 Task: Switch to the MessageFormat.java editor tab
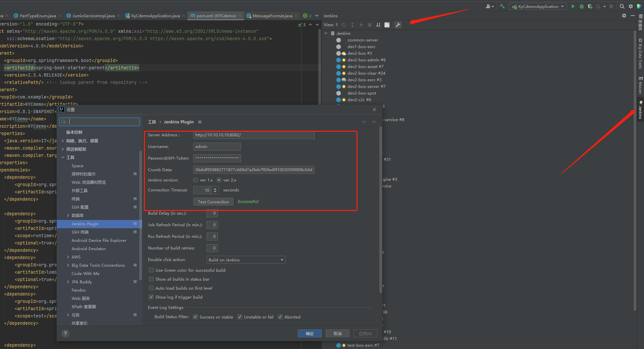272,16
